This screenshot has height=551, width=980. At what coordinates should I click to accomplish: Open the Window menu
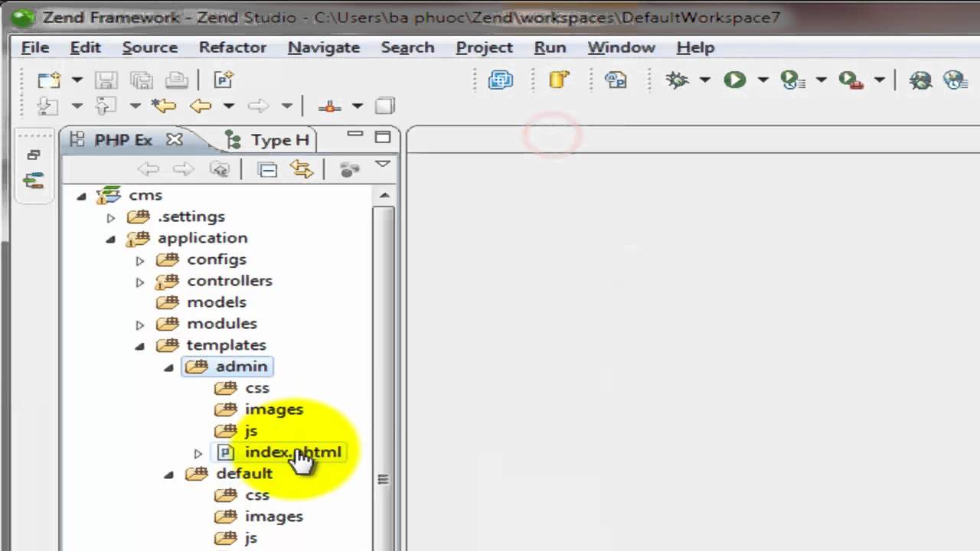621,47
